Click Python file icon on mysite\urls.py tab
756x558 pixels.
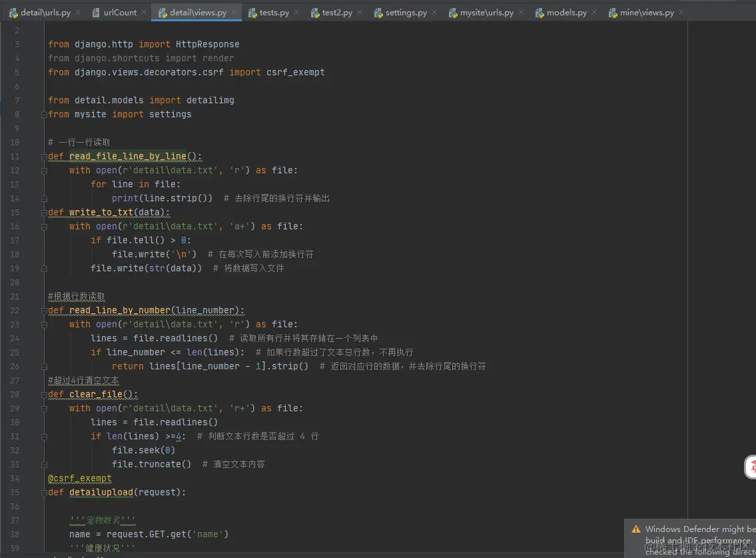453,13
